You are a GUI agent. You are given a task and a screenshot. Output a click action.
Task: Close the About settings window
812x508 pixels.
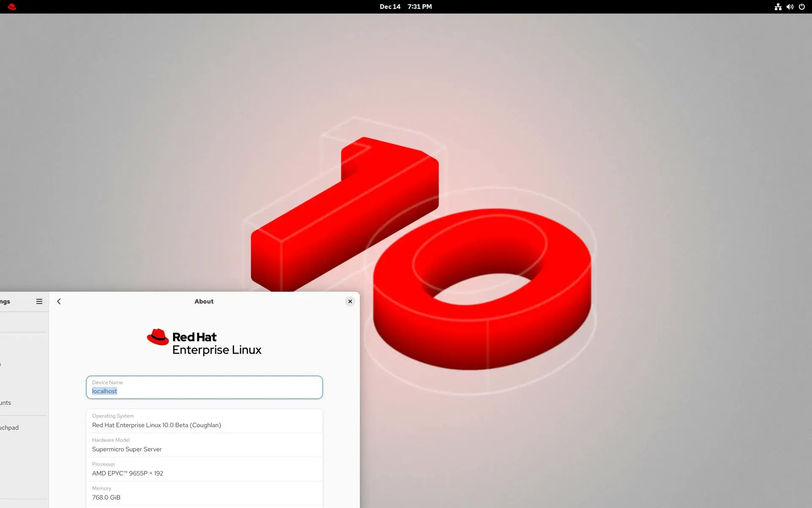[x=350, y=301]
